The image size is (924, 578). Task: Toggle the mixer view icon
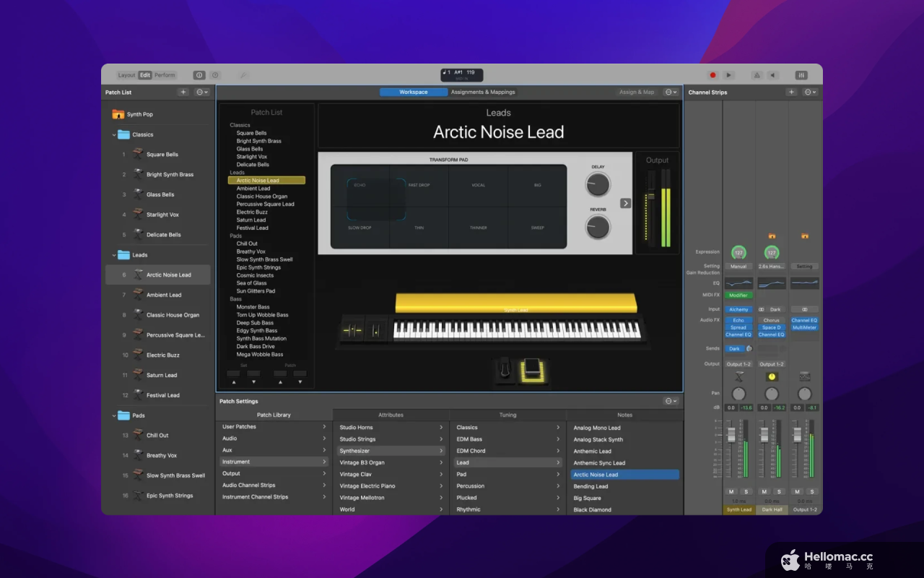[801, 75]
